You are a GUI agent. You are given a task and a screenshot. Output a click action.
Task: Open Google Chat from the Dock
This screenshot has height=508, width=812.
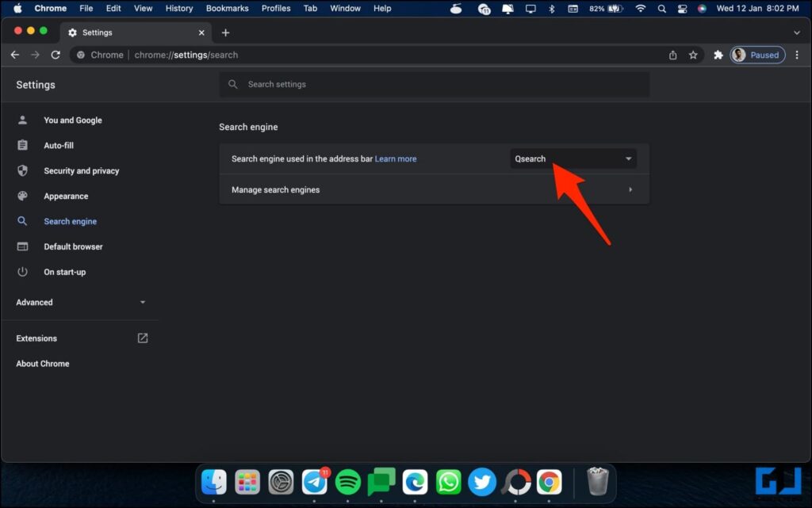pos(381,482)
